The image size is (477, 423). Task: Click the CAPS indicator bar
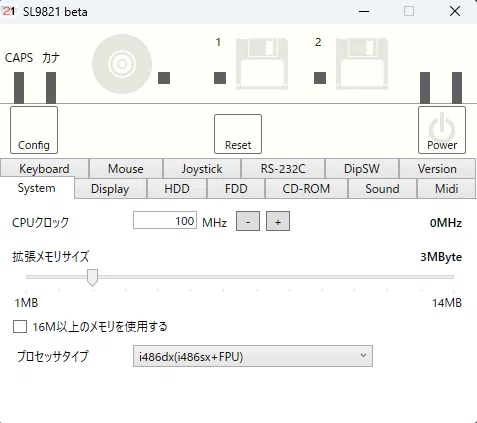pyautogui.click(x=19, y=88)
